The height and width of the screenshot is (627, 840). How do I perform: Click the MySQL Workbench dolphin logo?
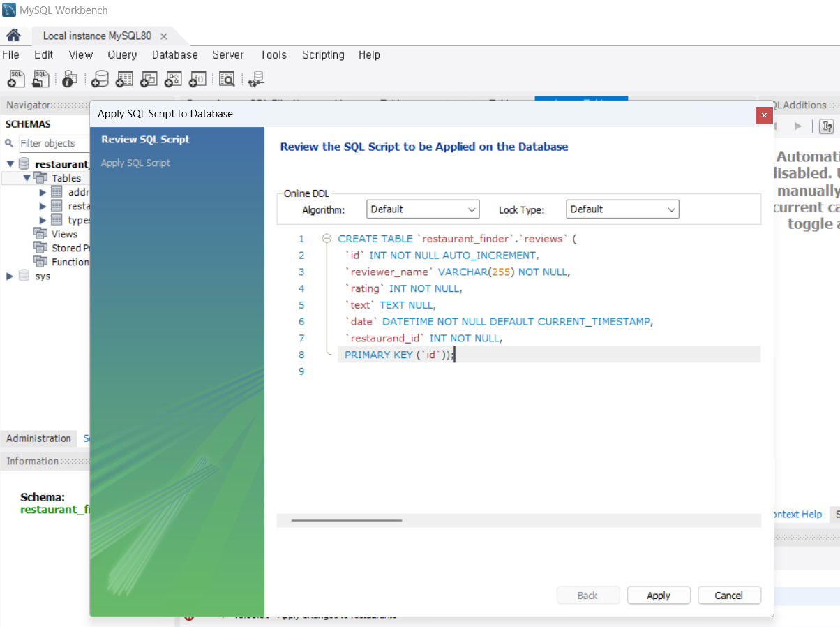(x=9, y=10)
